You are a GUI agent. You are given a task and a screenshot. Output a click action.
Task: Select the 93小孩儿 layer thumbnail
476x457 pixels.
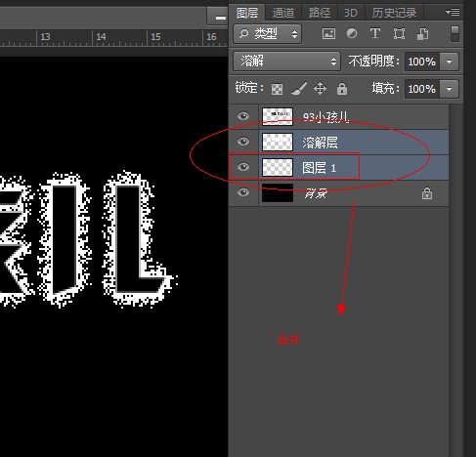[278, 116]
